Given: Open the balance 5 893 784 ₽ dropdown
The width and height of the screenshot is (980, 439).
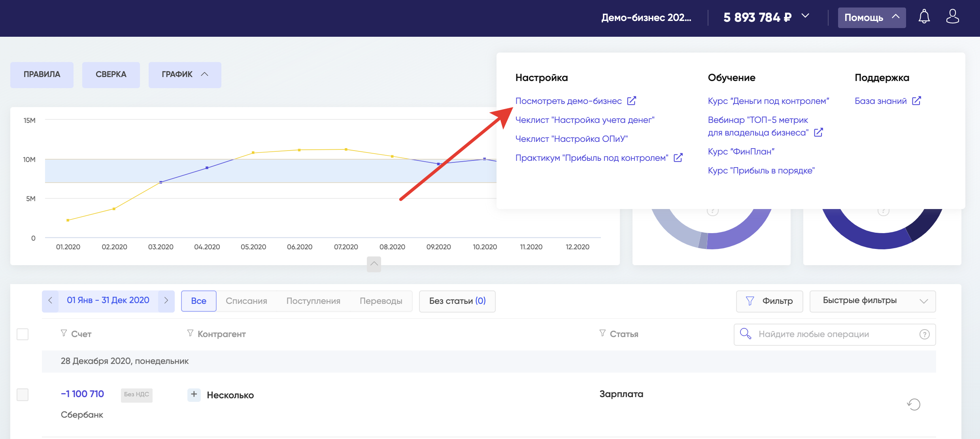Looking at the screenshot, I should (x=766, y=17).
